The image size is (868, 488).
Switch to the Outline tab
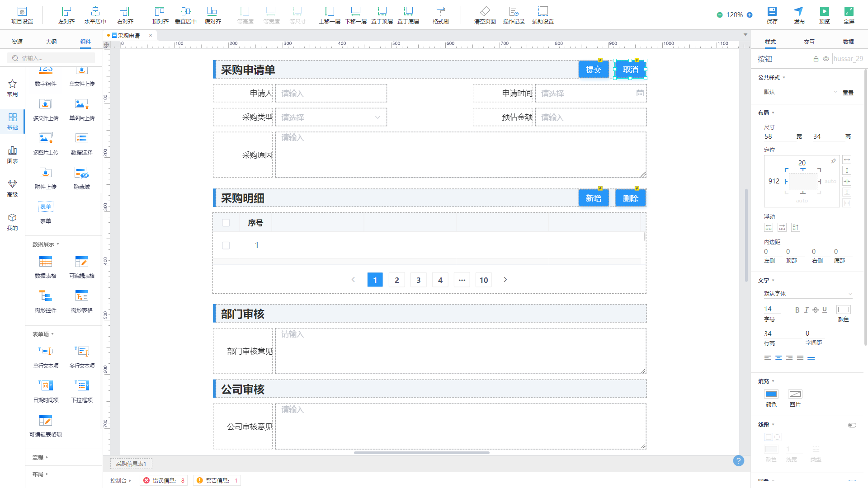click(x=51, y=42)
